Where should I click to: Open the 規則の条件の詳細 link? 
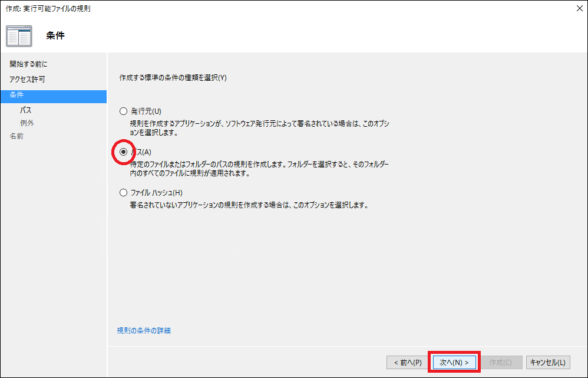point(144,330)
